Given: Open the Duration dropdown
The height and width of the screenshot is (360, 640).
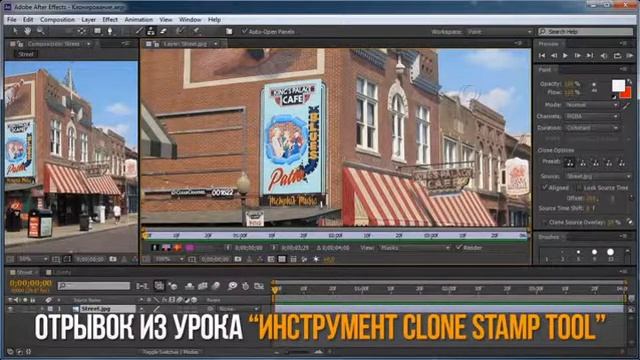Looking at the screenshot, I should pos(591,128).
